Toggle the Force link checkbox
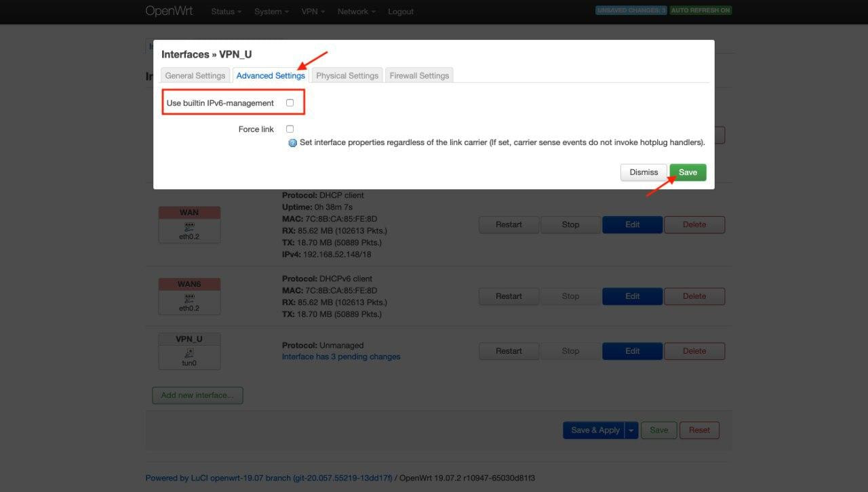 tap(290, 129)
